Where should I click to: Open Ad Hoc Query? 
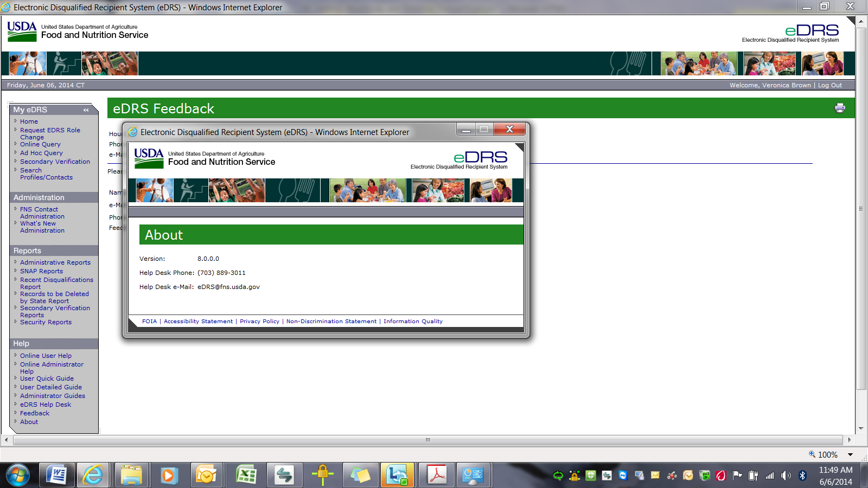41,153
